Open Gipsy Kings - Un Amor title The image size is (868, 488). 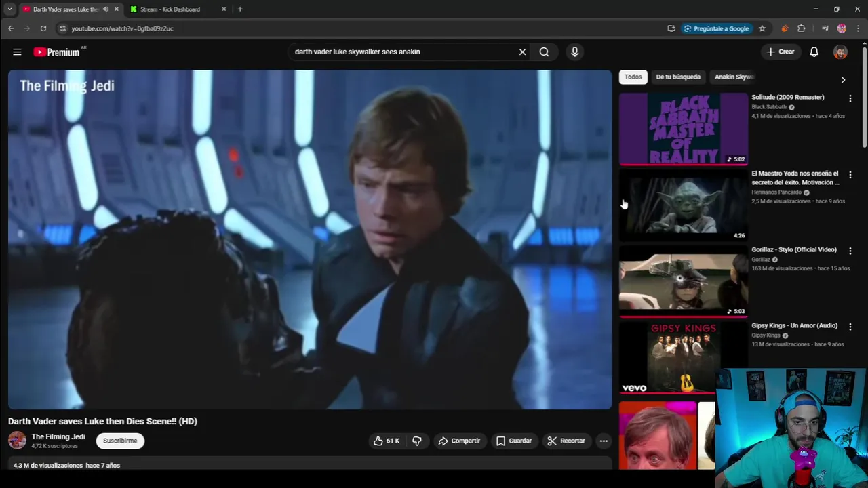[794, 325]
